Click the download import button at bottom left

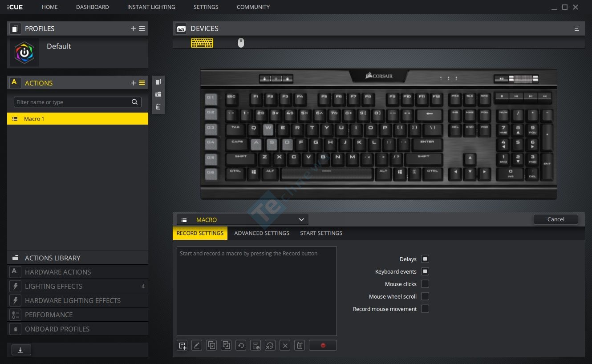[x=20, y=350]
